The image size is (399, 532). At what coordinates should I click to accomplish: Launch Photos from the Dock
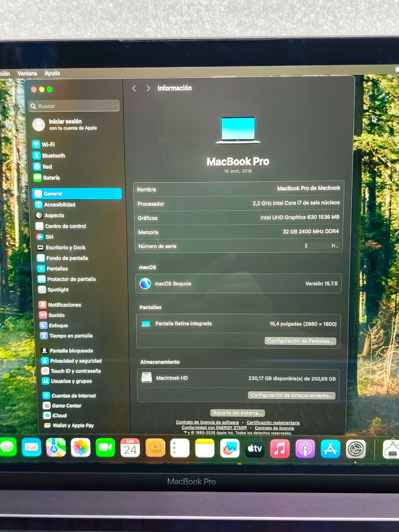[x=80, y=448]
